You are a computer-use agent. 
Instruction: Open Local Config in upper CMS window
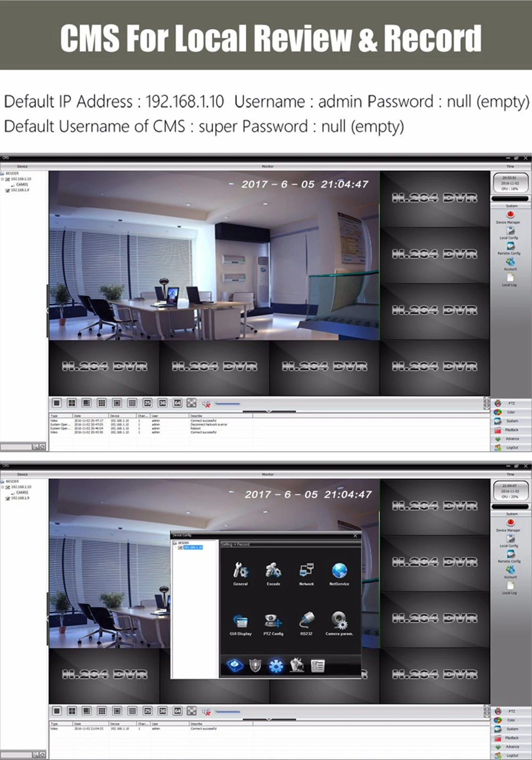coord(510,233)
